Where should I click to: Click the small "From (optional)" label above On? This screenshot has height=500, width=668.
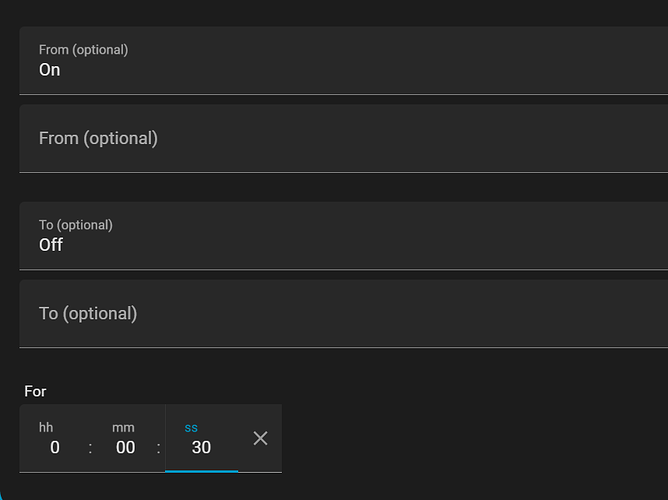(x=83, y=49)
